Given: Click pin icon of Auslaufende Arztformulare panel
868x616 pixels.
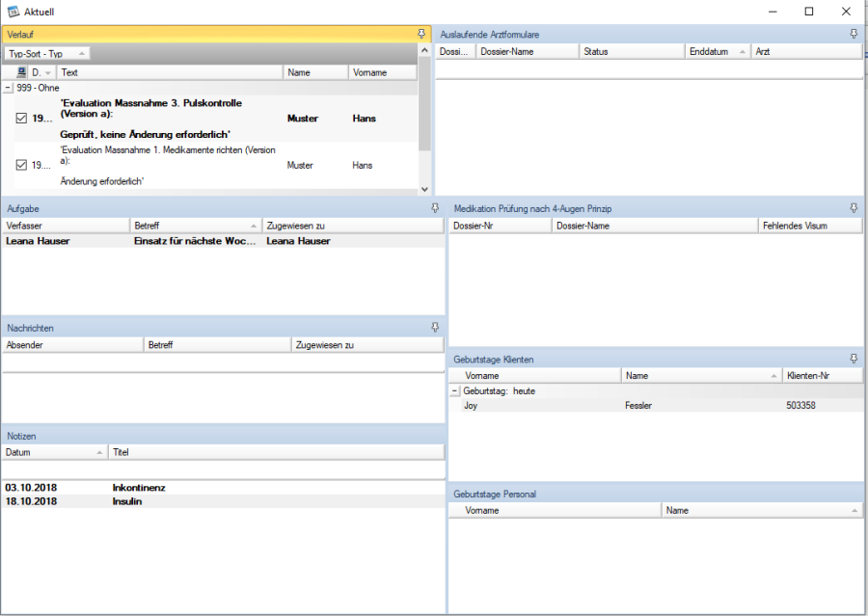Looking at the screenshot, I should pos(854,34).
